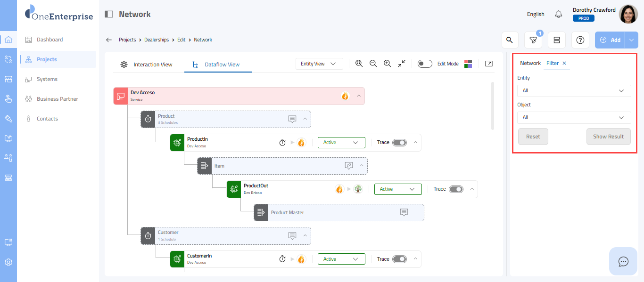Toggle Trace switch for ProductOut
The width and height of the screenshot is (644, 282).
pyautogui.click(x=456, y=189)
